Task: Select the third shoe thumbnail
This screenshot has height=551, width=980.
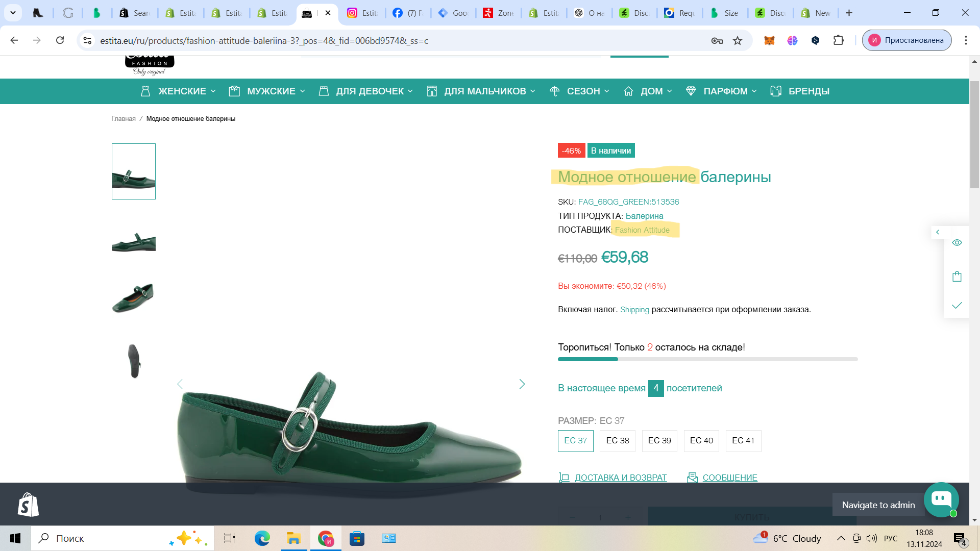Action: (133, 298)
